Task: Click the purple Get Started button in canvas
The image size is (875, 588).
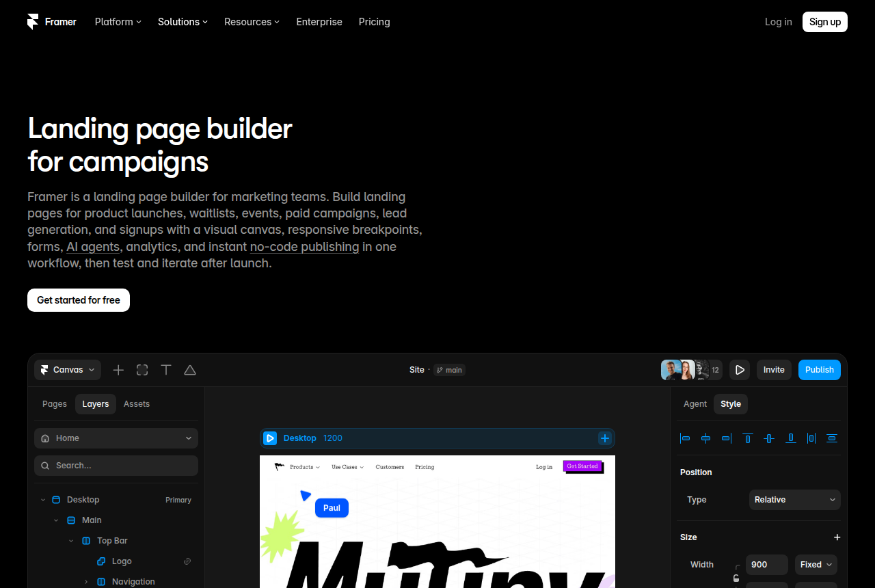Action: click(582, 466)
